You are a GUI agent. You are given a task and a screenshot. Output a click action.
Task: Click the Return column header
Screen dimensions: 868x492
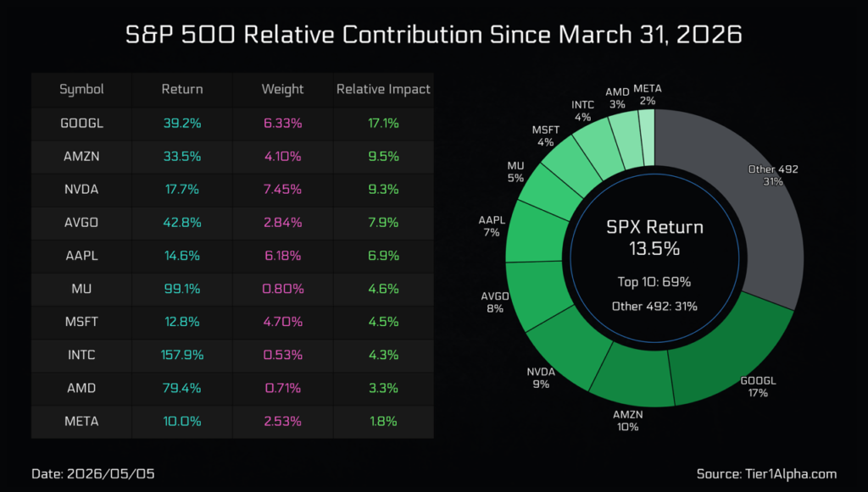(182, 90)
